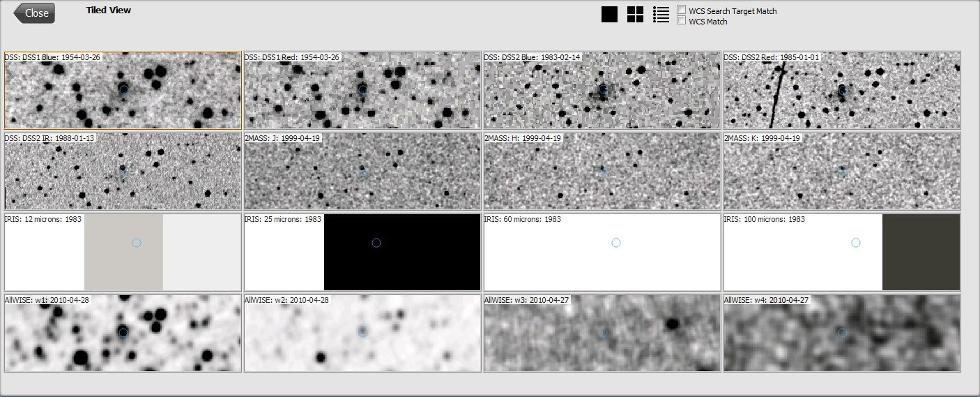The width and height of the screenshot is (980, 397).
Task: Enable WCS Search Target Match checkbox
Action: tap(682, 10)
